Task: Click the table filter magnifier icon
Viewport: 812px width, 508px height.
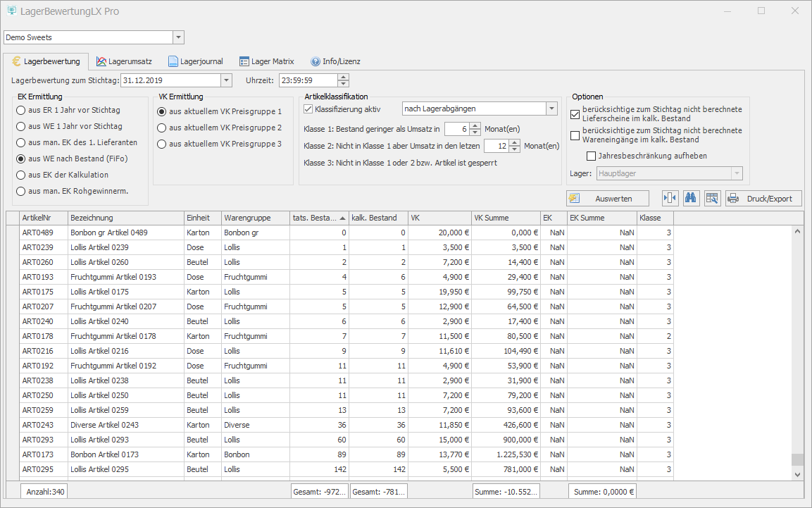Action: coord(712,198)
